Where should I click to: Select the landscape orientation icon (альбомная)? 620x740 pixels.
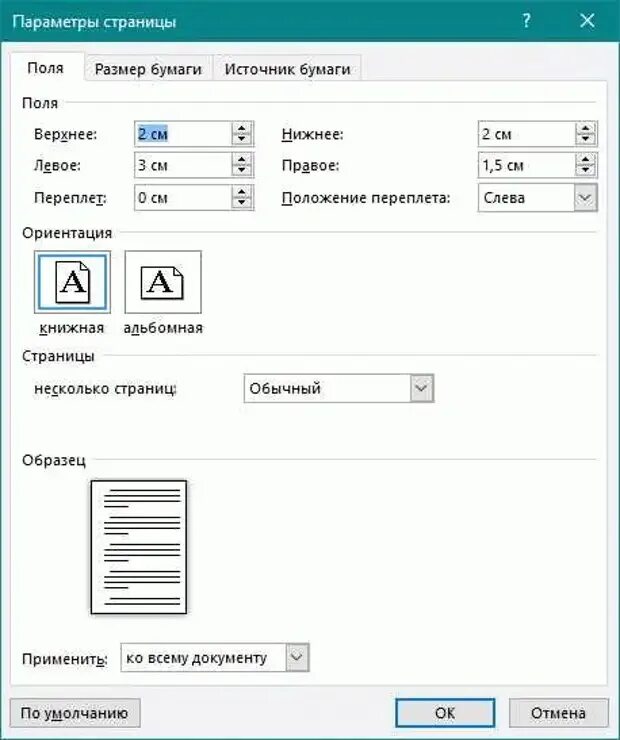pyautogui.click(x=163, y=282)
